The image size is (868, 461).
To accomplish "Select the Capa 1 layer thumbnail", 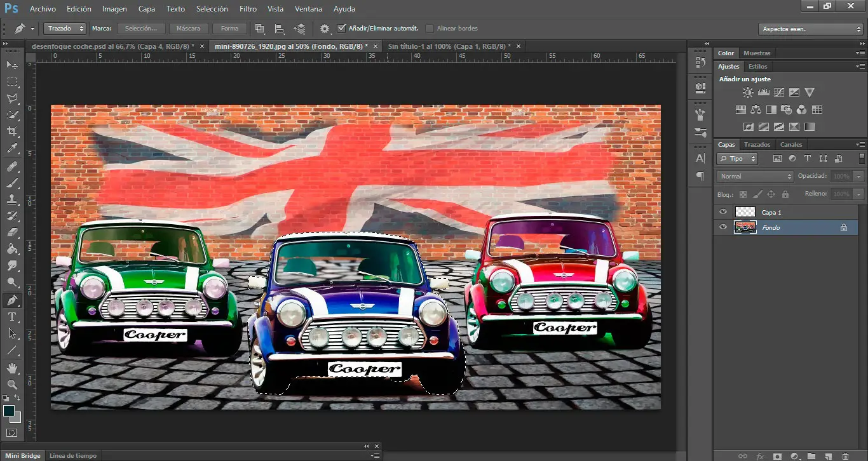I will coord(745,212).
